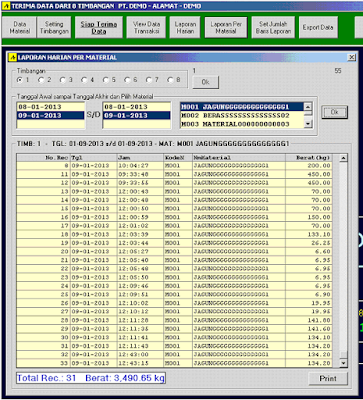Select Timbangan radio option 7
The width and height of the screenshot is (363, 400).
[x=152, y=80]
